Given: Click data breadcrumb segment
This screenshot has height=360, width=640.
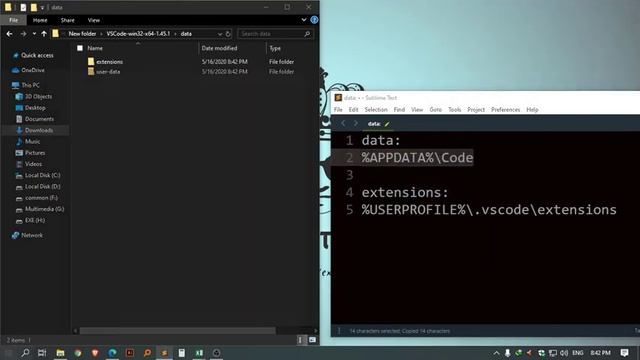Looking at the screenshot, I should tap(186, 34).
